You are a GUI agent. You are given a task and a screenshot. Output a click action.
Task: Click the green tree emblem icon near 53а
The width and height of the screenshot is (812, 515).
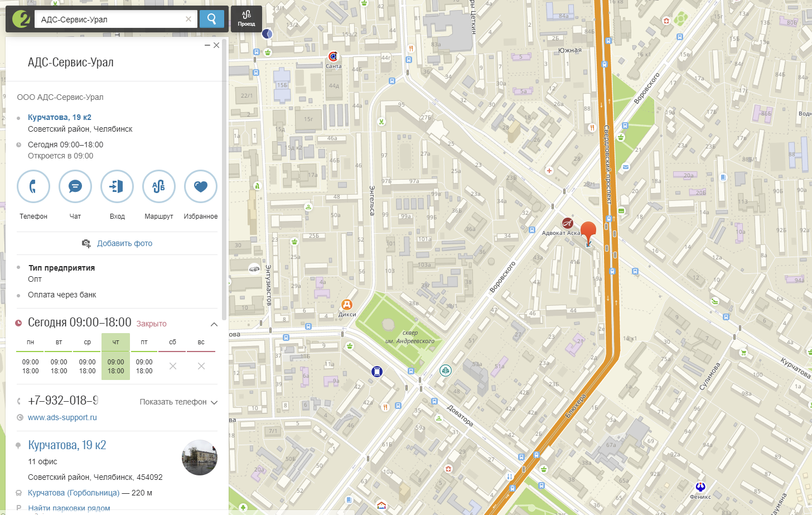[x=445, y=370]
